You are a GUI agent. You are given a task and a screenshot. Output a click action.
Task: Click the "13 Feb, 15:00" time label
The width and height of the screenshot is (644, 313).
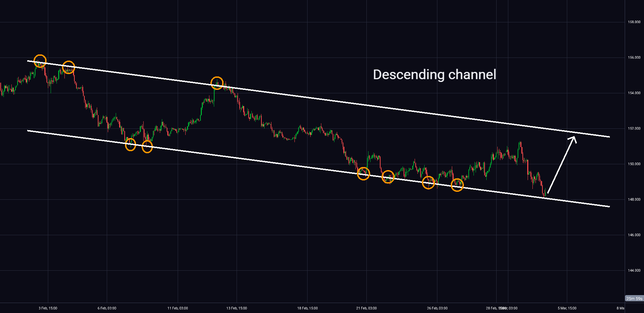click(x=237, y=308)
